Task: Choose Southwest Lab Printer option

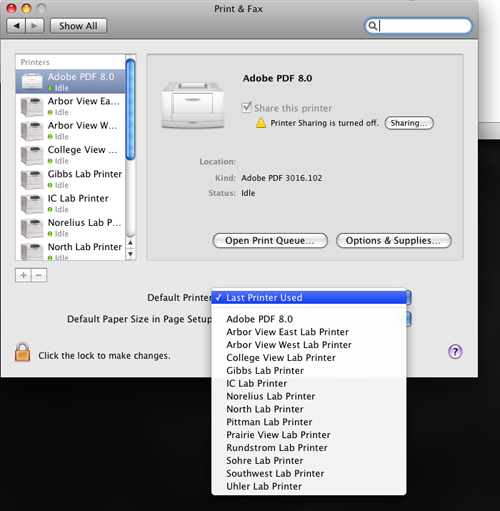Action: [309, 473]
